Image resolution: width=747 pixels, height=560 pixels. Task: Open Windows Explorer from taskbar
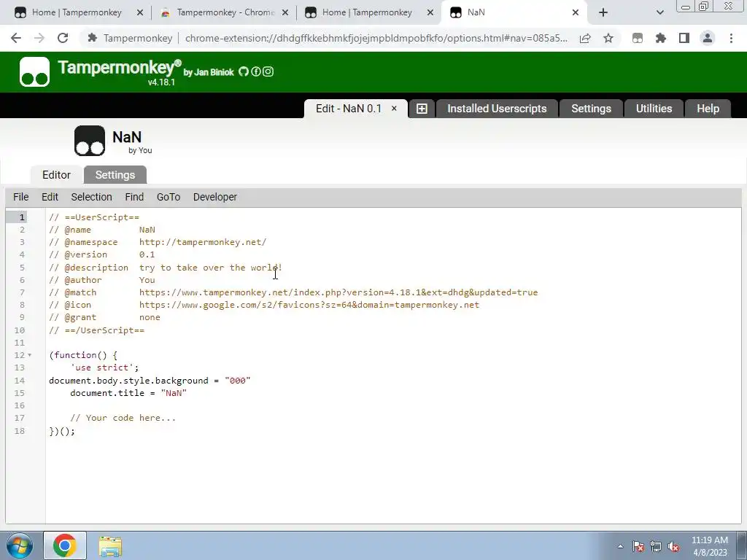(x=111, y=545)
